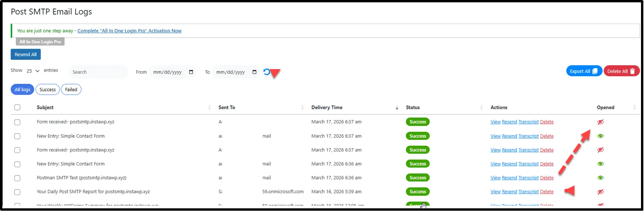Viewport: 644px width, 211px height.
Task: Click green opened eye for New Entry 6:36 am
Action: pyautogui.click(x=600, y=164)
